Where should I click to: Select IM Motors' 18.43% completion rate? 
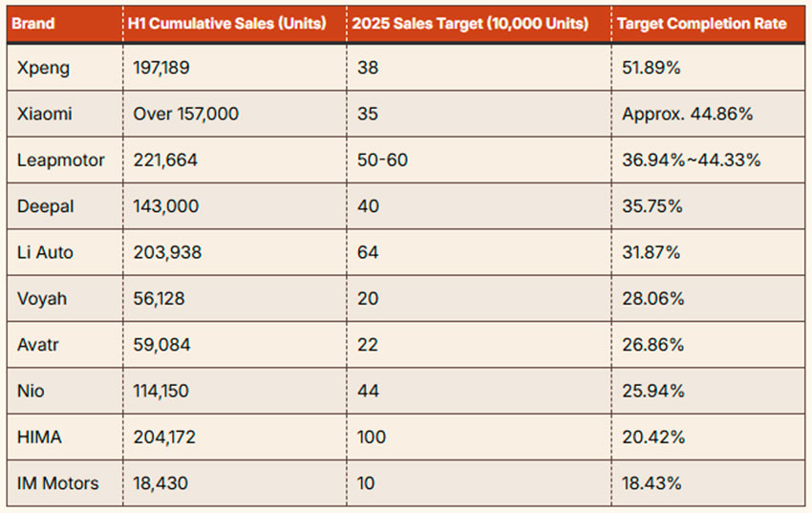pos(652,483)
